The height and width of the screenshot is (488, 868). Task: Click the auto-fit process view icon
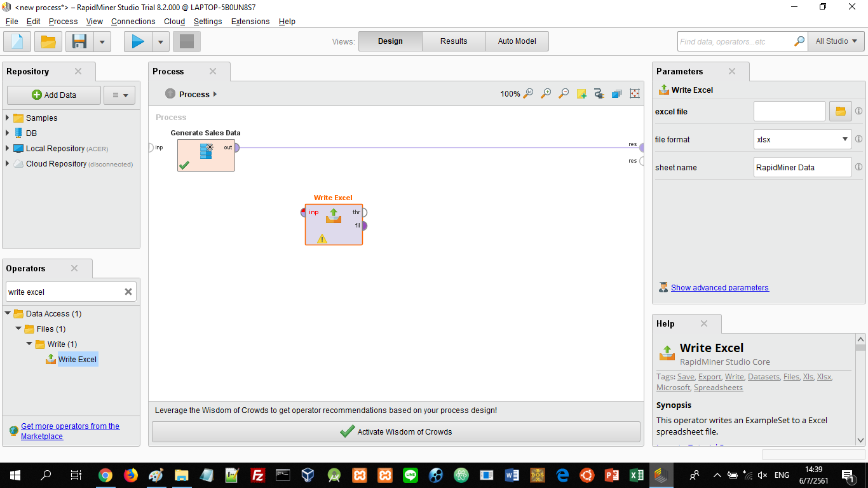click(x=634, y=94)
